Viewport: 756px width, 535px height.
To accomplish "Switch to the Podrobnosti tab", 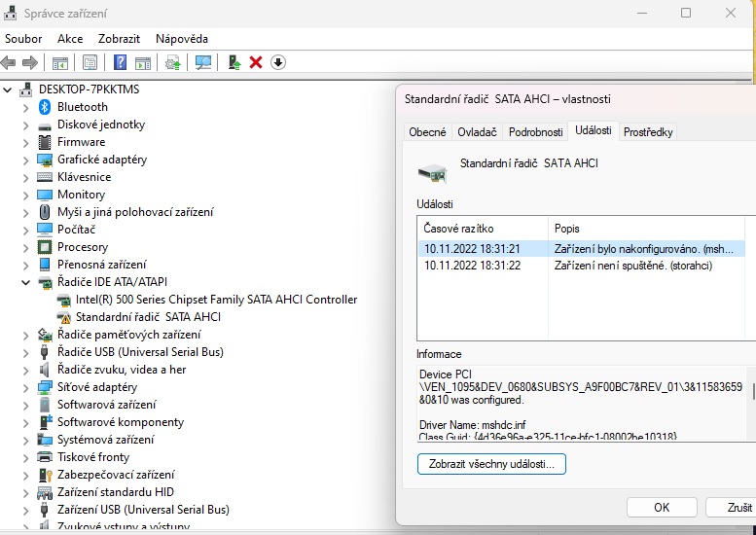I will tap(535, 132).
